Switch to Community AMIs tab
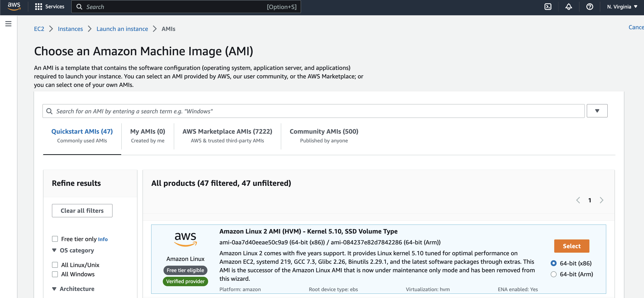The image size is (644, 298). 323,136
